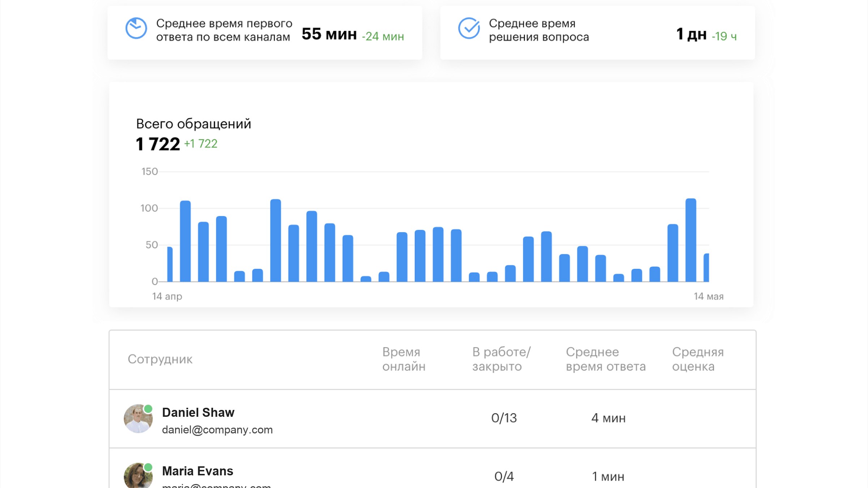Click Daniel Shaw's 0/13 tickets value
This screenshot has width=868, height=488.
pos(504,418)
